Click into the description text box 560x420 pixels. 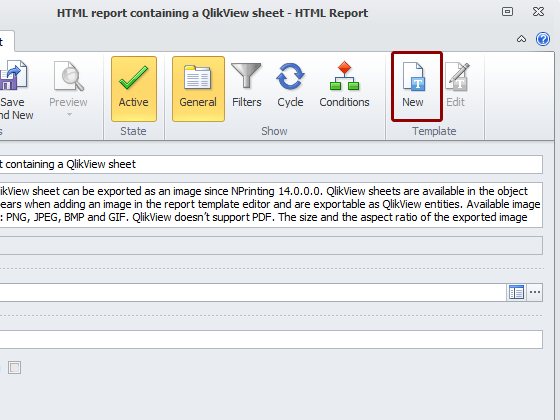point(271,205)
